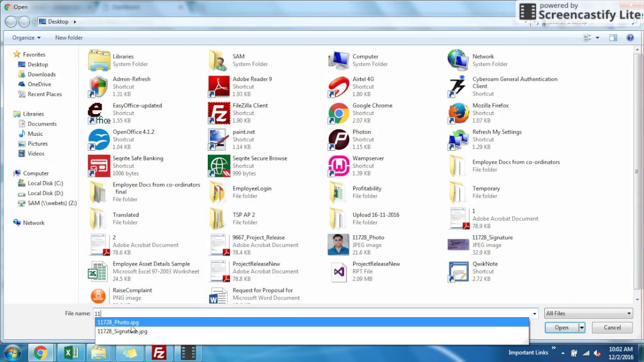Image resolution: width=644 pixels, height=362 pixels.
Task: Open Pictures library in navigation pane
Action: 38,144
